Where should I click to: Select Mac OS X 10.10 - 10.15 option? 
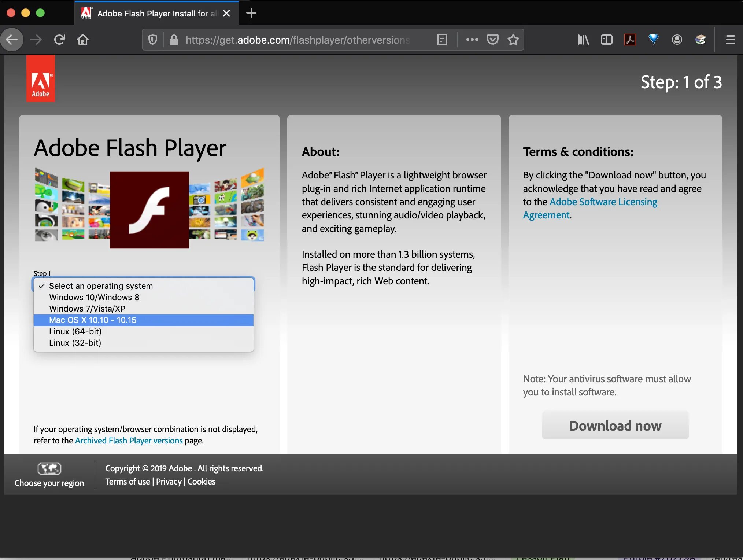[93, 320]
